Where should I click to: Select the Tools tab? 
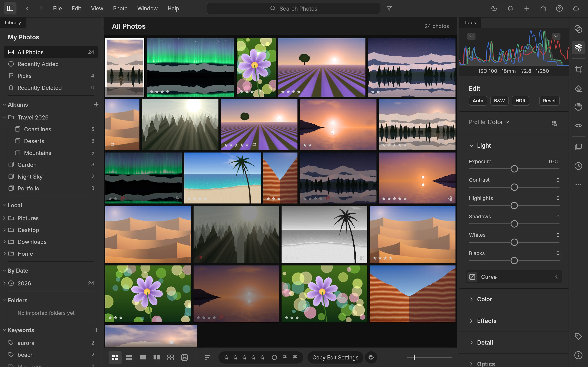pos(470,23)
